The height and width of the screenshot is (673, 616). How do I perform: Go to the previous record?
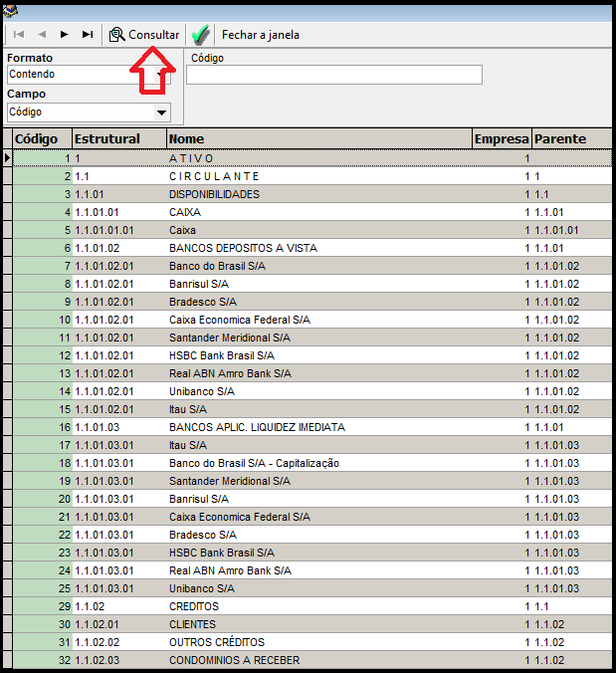click(x=42, y=35)
